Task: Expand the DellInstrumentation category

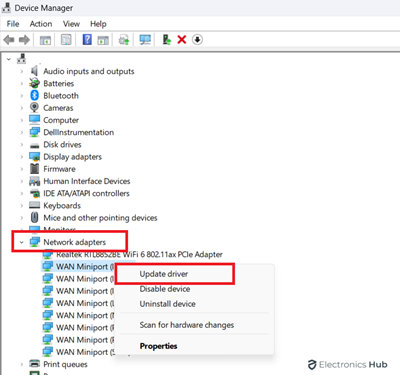Action: [x=22, y=132]
